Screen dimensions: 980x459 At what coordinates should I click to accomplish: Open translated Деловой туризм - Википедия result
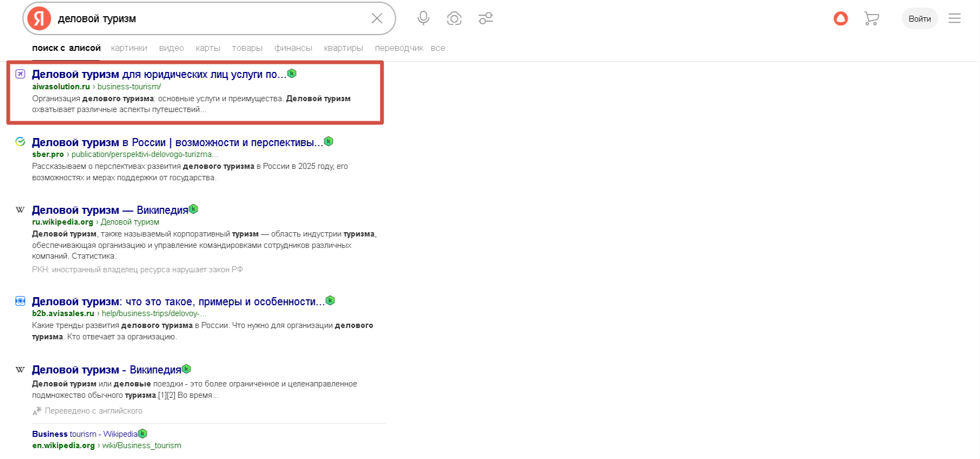tap(107, 370)
